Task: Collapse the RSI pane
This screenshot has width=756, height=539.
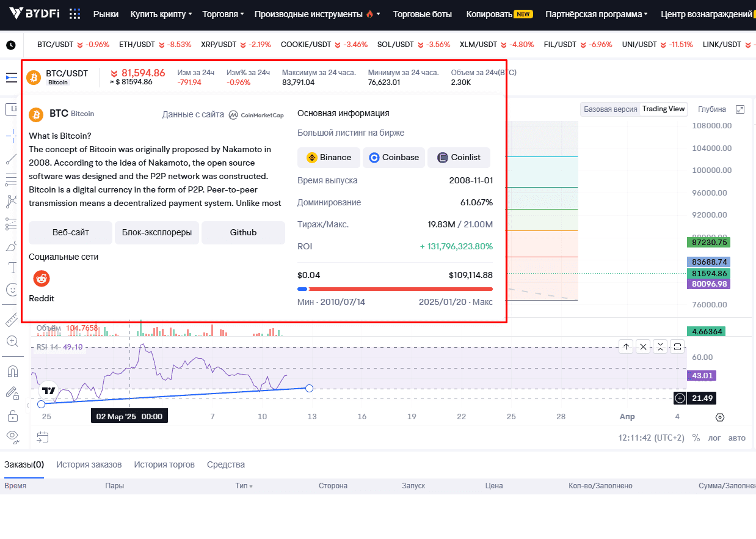Action: coord(660,347)
